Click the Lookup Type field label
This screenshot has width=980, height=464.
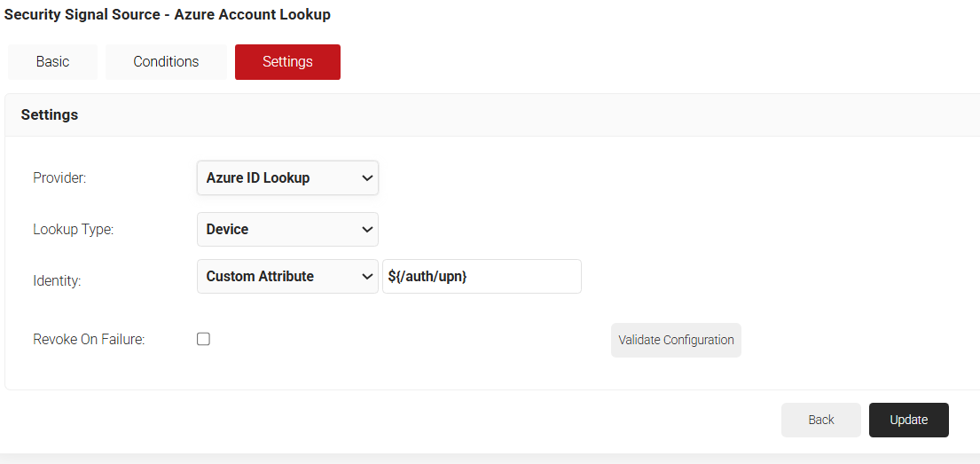click(x=74, y=229)
